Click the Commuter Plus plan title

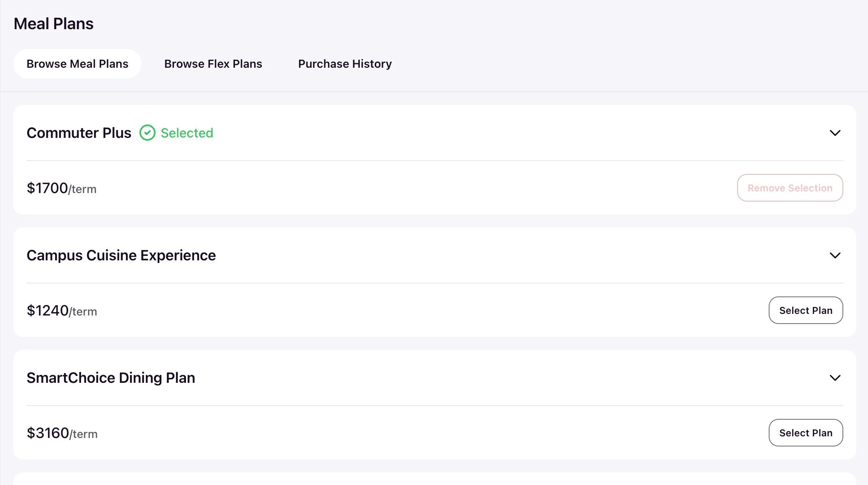tap(79, 133)
